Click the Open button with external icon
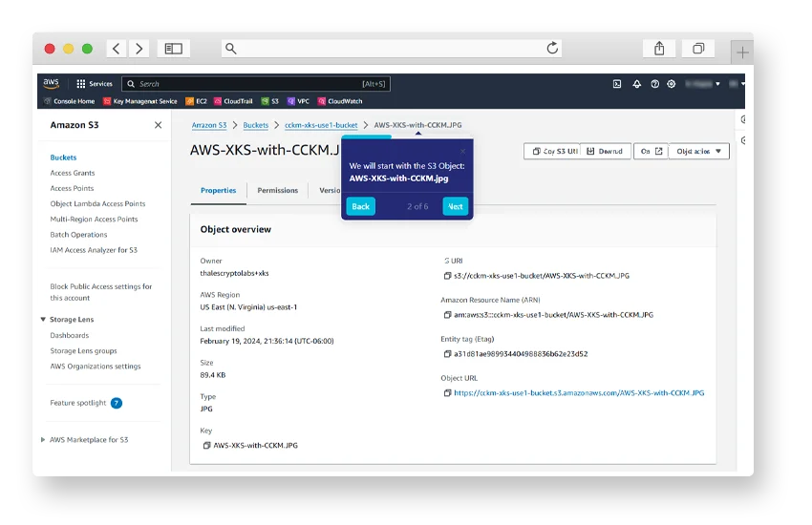Screen dimensions: 812x525 coord(651,151)
